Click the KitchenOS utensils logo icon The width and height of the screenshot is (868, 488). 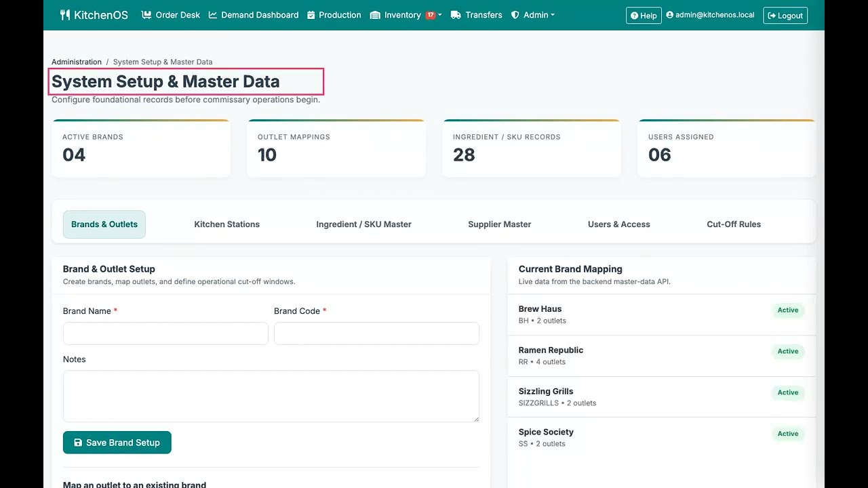65,15
